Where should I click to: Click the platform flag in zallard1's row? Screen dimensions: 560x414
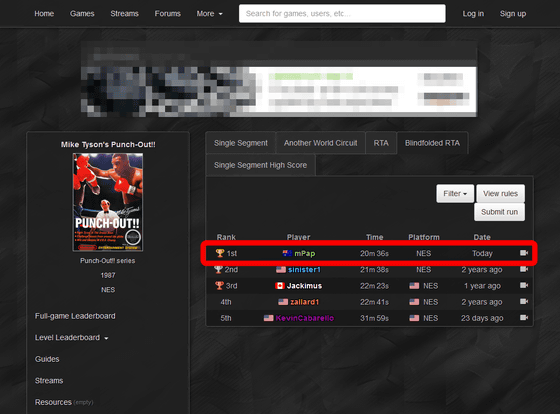[x=414, y=302]
